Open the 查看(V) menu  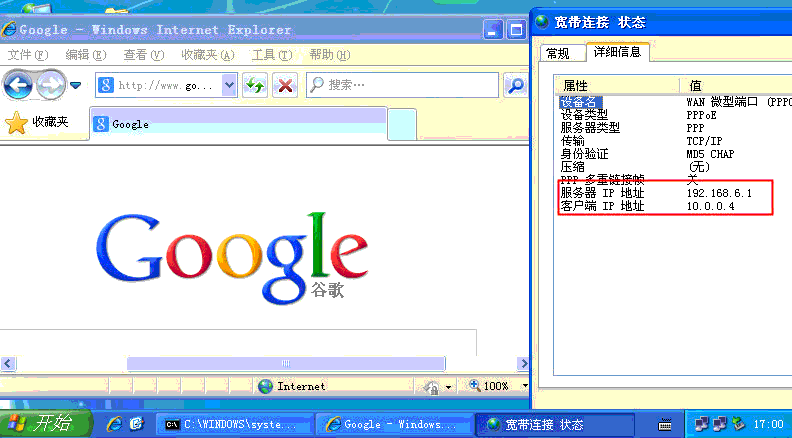144,55
